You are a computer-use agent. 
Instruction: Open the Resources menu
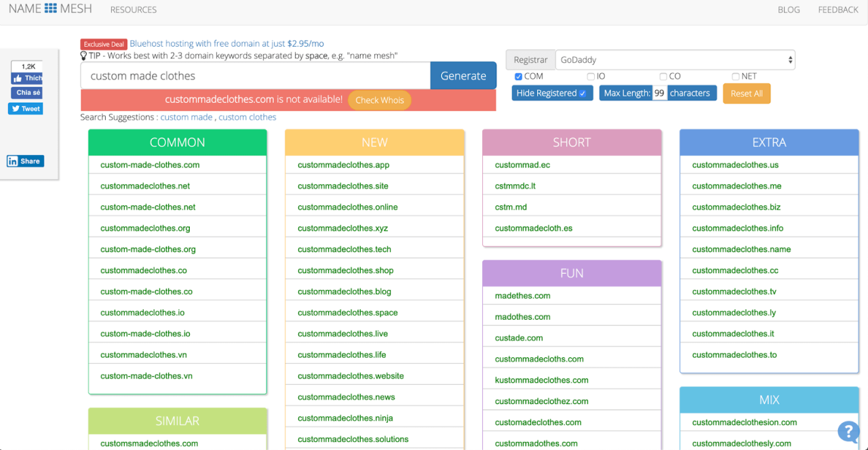133,9
